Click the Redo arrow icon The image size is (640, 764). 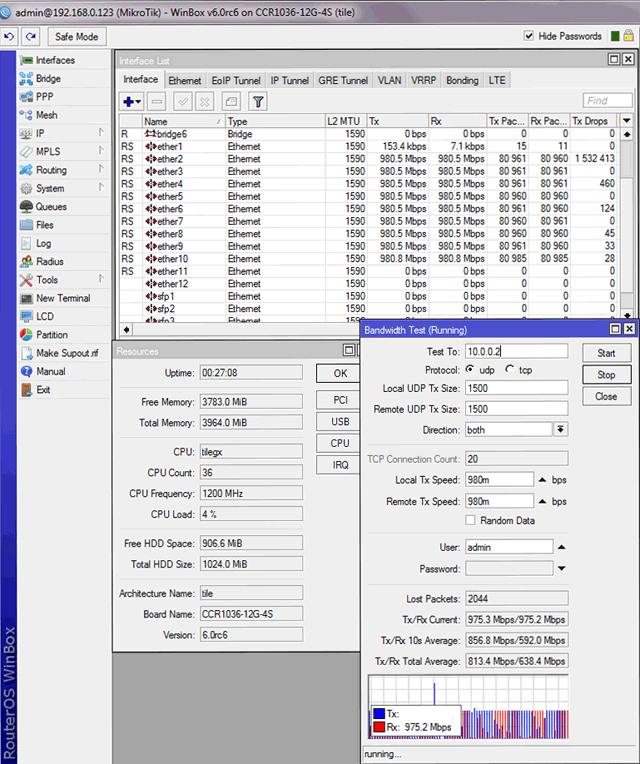(31, 37)
